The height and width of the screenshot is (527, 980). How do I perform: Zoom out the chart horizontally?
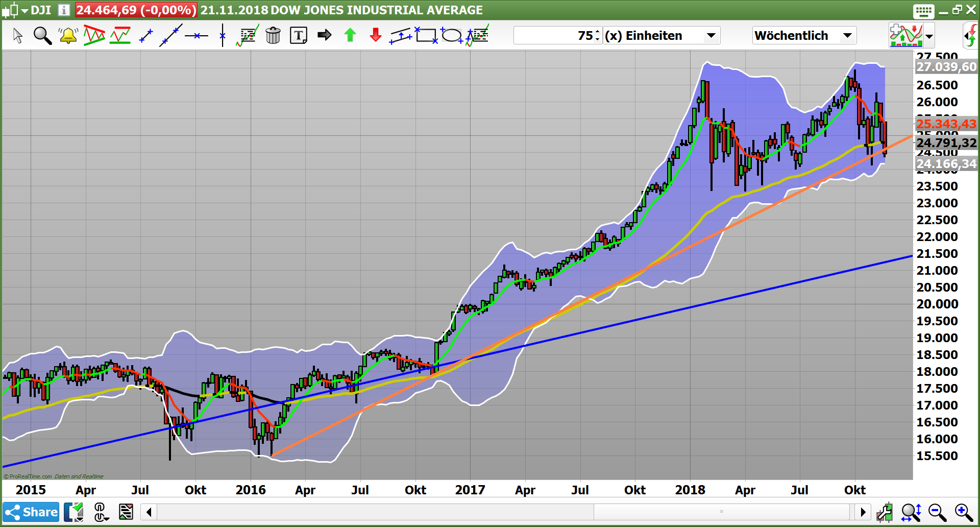pyautogui.click(x=937, y=512)
